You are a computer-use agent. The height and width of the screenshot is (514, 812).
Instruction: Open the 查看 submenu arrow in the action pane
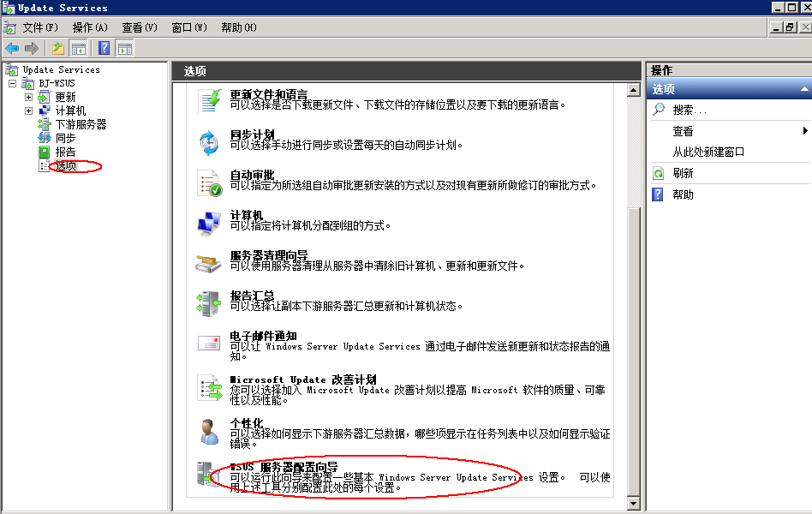tap(805, 130)
